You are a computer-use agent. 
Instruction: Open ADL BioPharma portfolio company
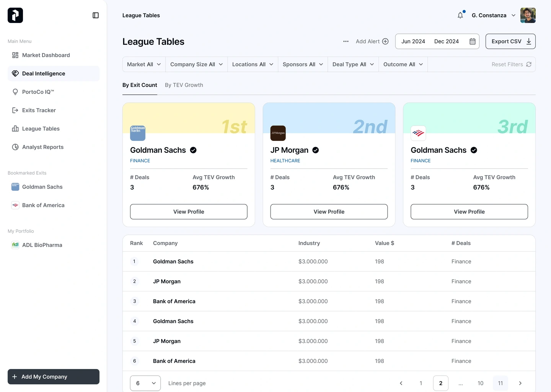[x=54, y=245]
